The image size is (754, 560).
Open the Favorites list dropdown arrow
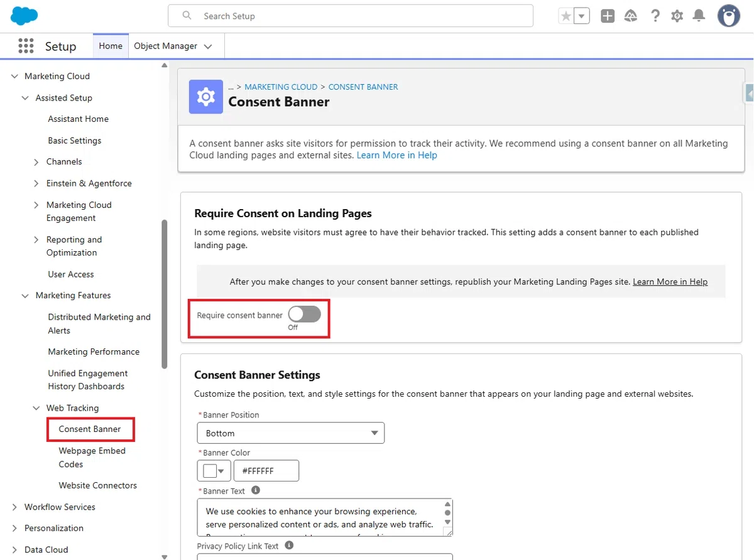click(582, 16)
